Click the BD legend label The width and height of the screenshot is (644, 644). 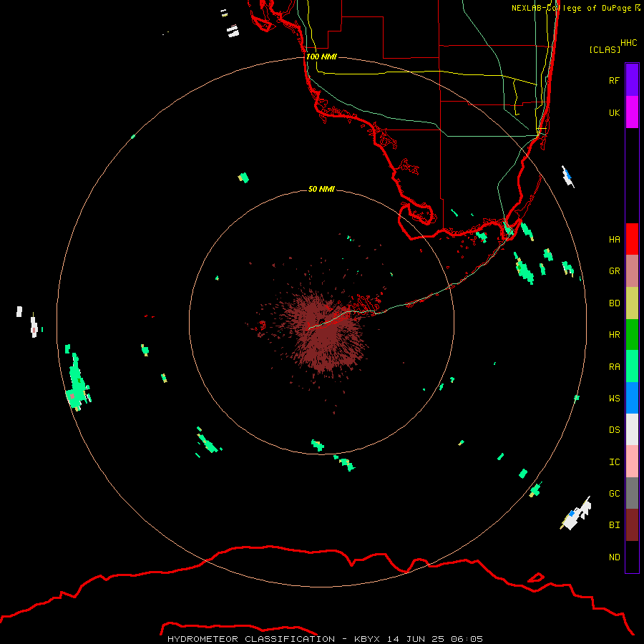coord(614,303)
